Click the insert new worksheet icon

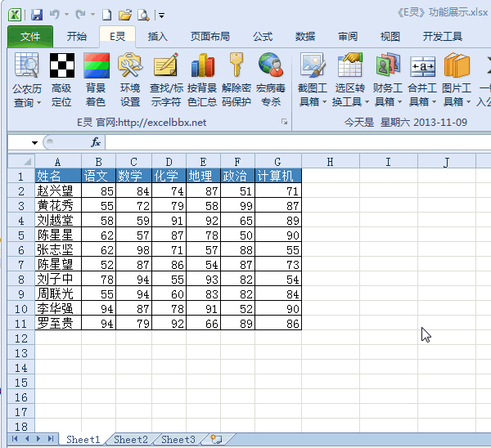216,440
